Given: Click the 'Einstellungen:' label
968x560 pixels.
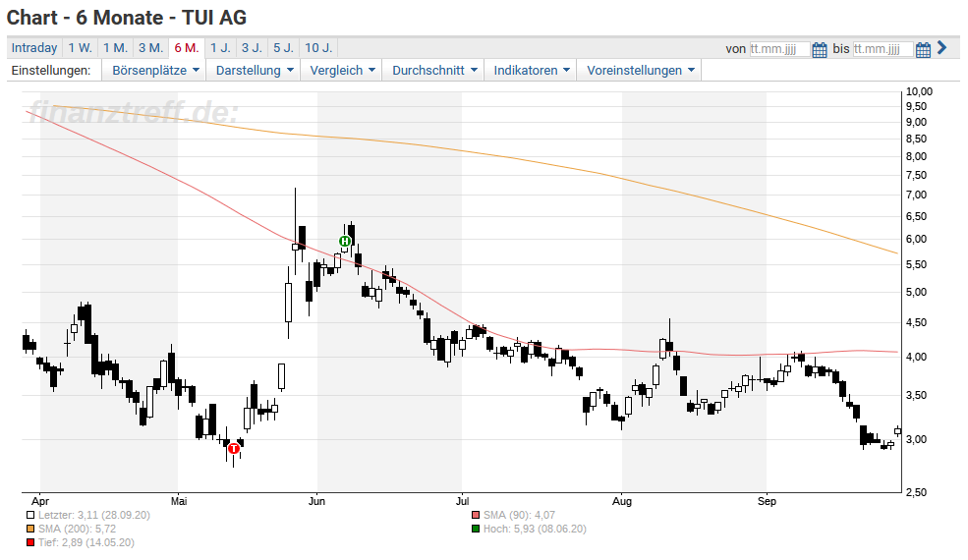Looking at the screenshot, I should 51,71.
